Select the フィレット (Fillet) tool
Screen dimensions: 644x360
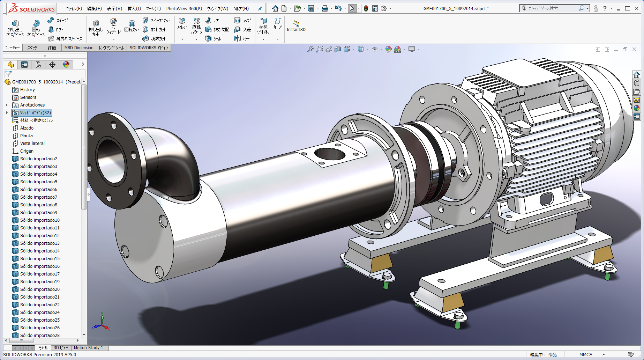coord(182,24)
